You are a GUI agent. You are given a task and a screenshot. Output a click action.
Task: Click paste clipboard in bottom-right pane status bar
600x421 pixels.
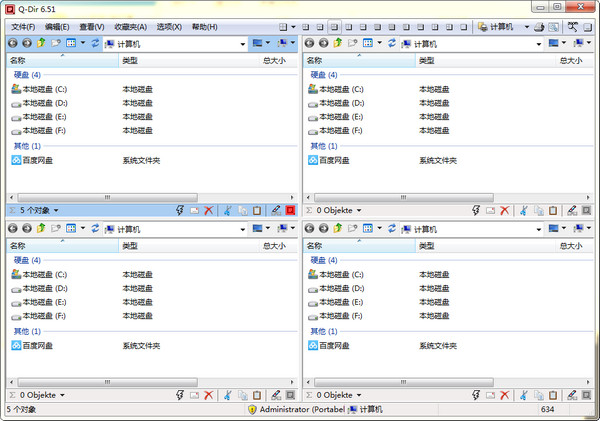tap(553, 395)
